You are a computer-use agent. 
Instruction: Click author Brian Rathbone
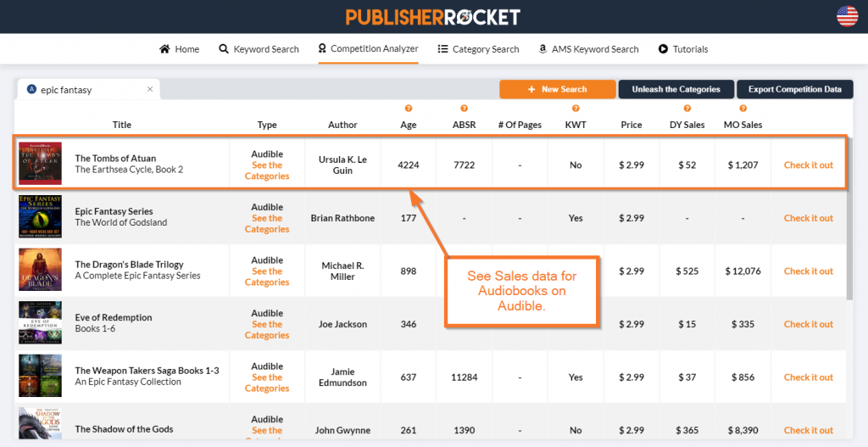click(342, 218)
